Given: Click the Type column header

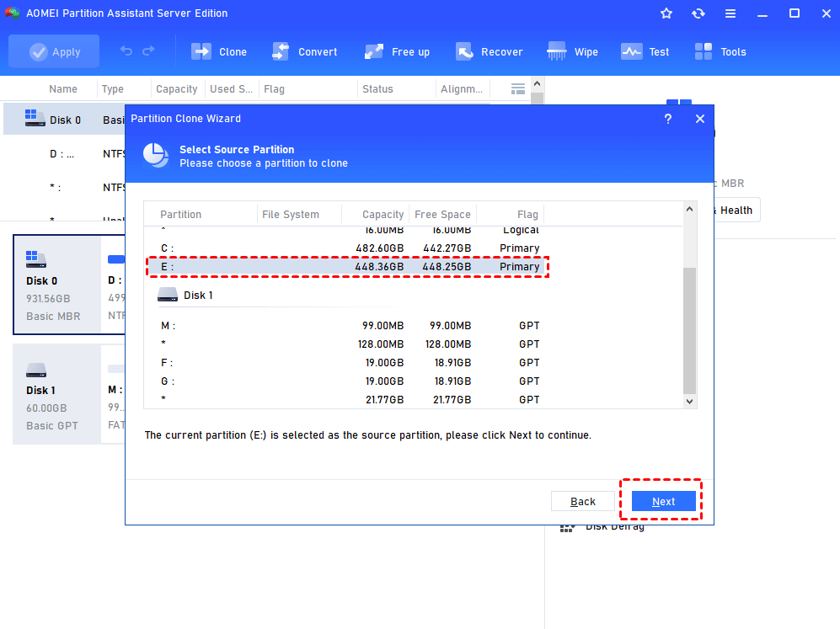Looking at the screenshot, I should 113,89.
